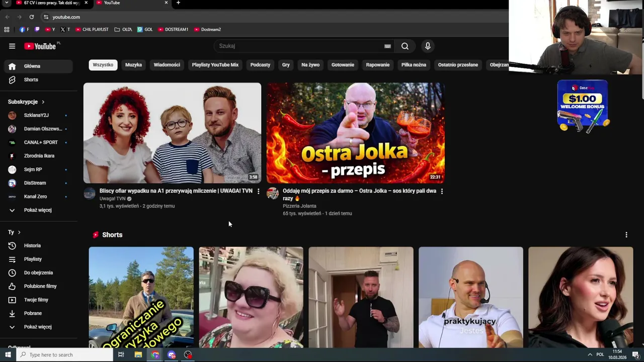The image size is (644, 362).
Task: Open the Shorts shelf three-dot menu
Action: click(626, 235)
